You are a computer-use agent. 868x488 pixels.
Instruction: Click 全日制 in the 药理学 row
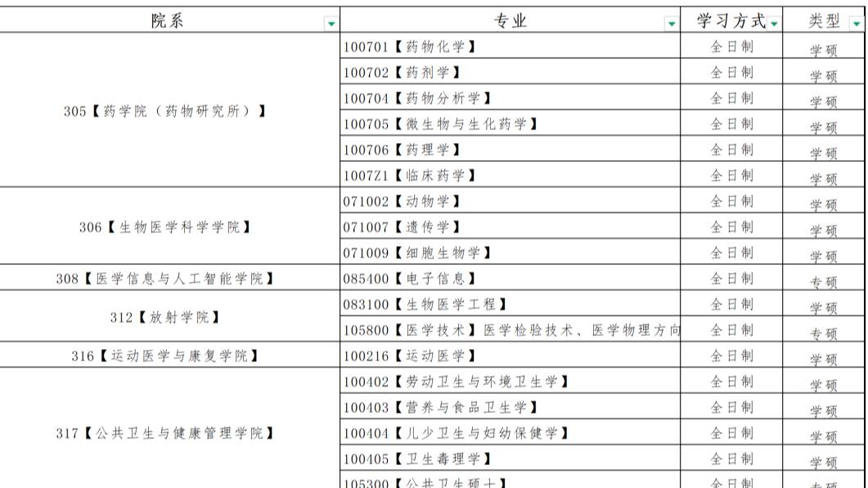[731, 150]
